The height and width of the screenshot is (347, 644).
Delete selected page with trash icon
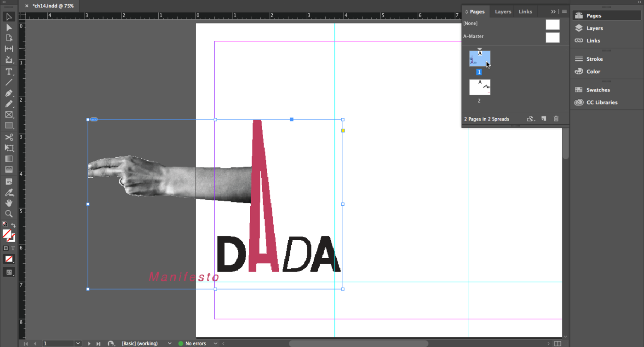556,119
